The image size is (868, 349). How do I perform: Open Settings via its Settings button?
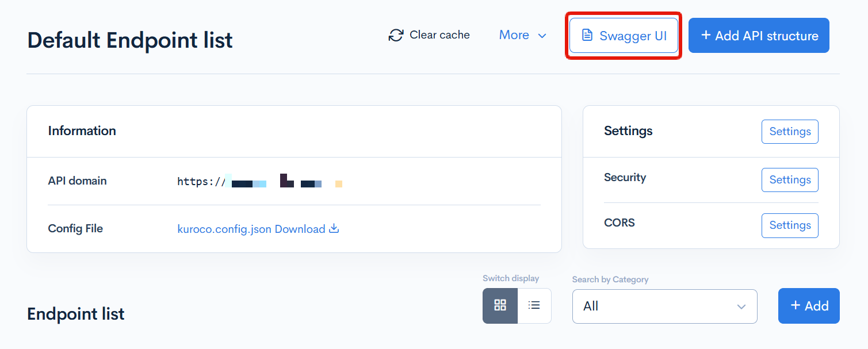coord(789,131)
